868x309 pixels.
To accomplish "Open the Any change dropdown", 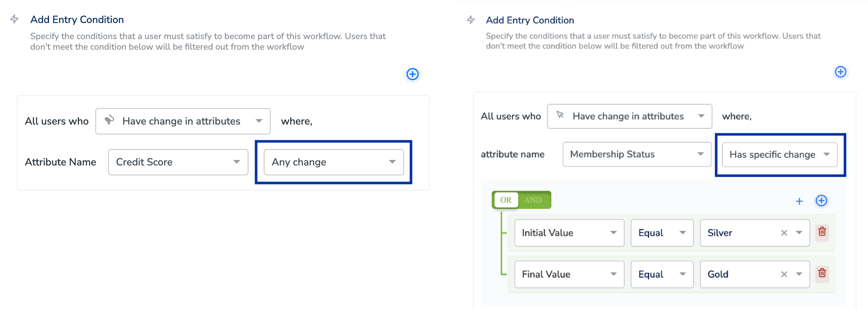I will [334, 162].
